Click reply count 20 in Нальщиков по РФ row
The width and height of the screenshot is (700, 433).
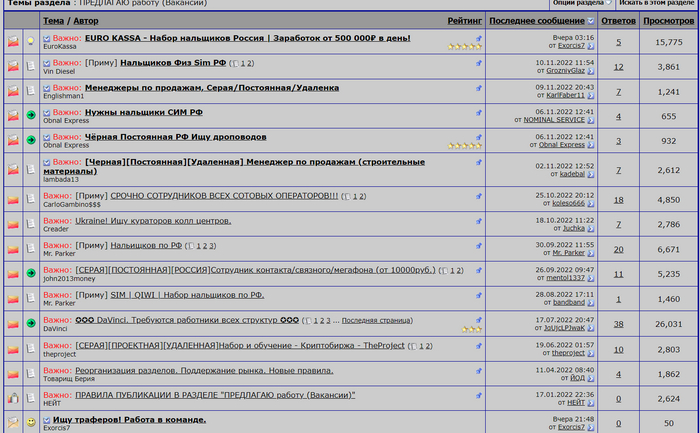pyautogui.click(x=618, y=250)
